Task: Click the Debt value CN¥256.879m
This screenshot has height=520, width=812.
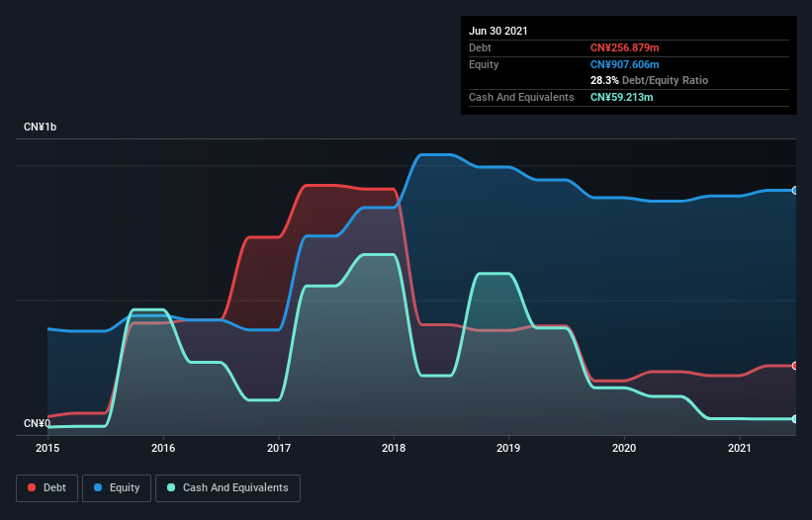Action: click(x=624, y=47)
